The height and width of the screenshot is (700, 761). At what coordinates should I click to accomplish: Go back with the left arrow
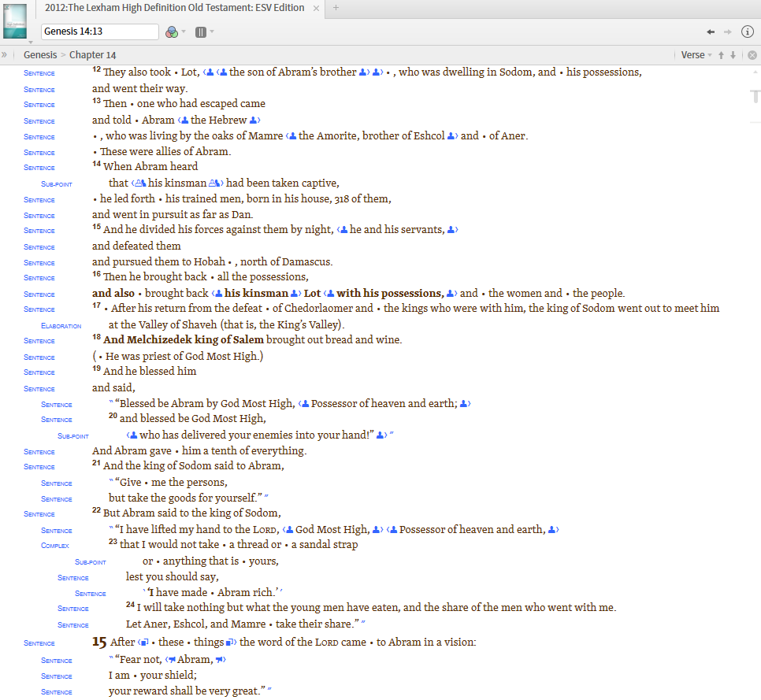tap(711, 32)
